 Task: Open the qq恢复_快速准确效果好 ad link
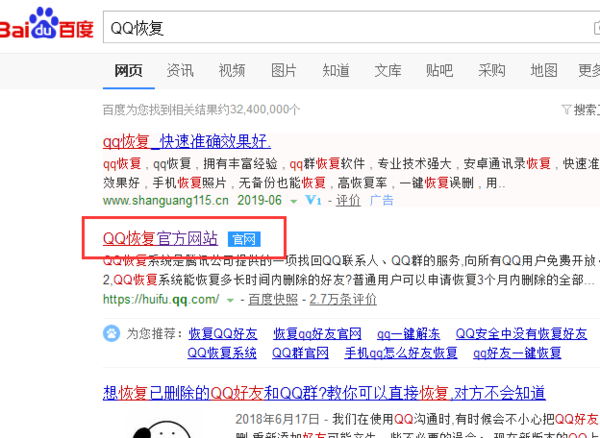coord(186,141)
